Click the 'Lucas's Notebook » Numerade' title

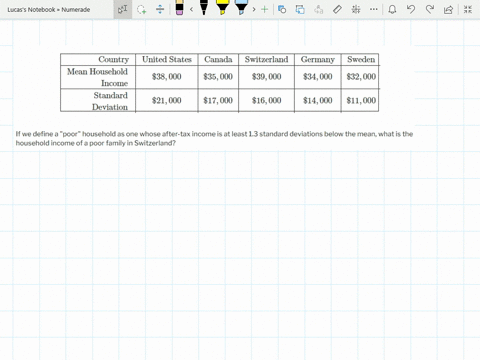click(49, 10)
